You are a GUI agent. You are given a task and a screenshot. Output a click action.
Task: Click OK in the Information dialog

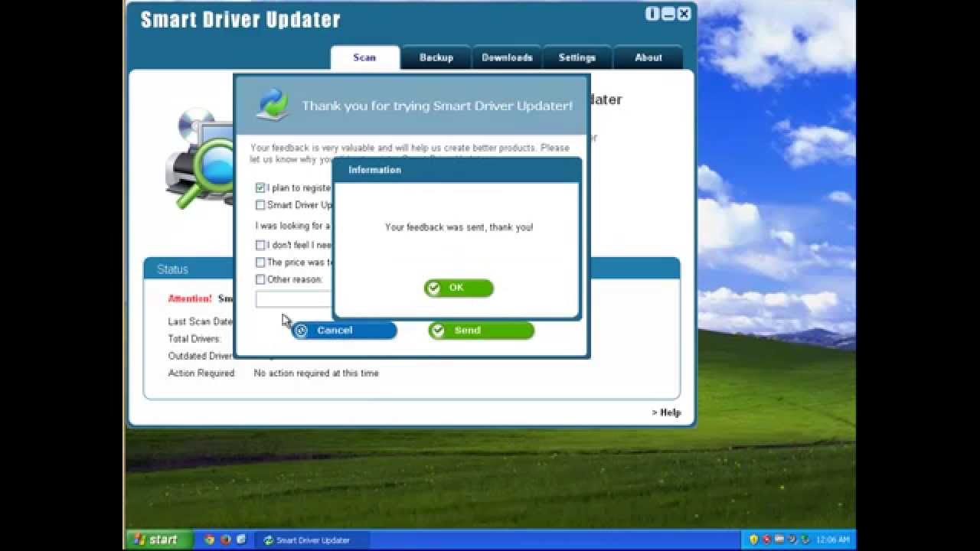point(459,288)
